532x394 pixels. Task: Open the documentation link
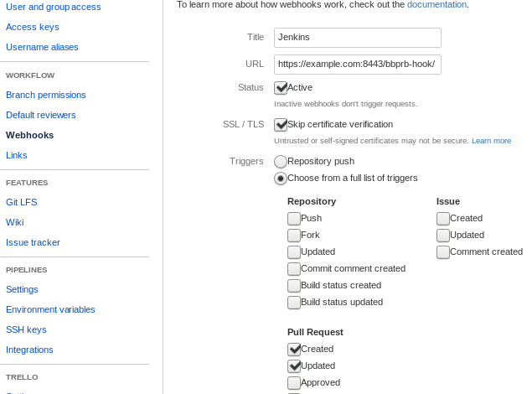pyautogui.click(x=436, y=4)
